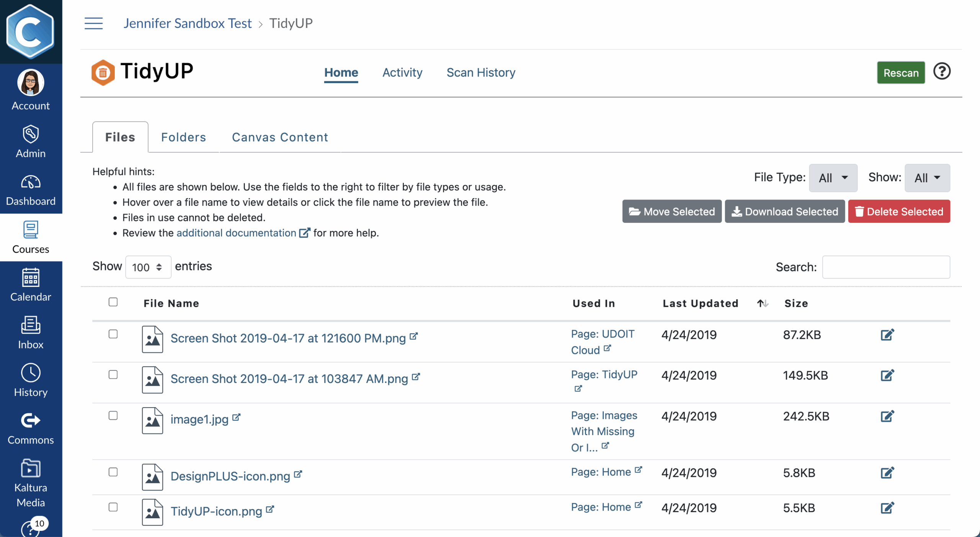This screenshot has height=537, width=980.
Task: Click edit icon for TidyUP-icon.png row
Action: pos(887,508)
